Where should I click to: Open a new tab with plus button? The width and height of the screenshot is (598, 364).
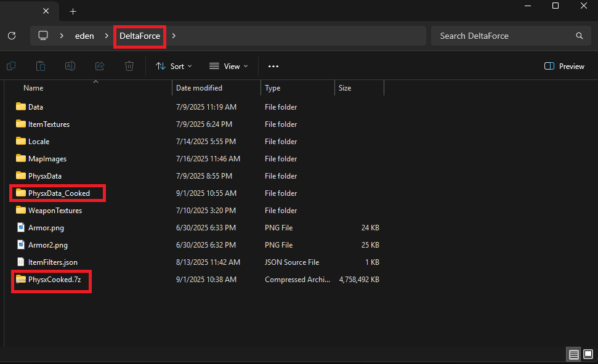coord(73,11)
